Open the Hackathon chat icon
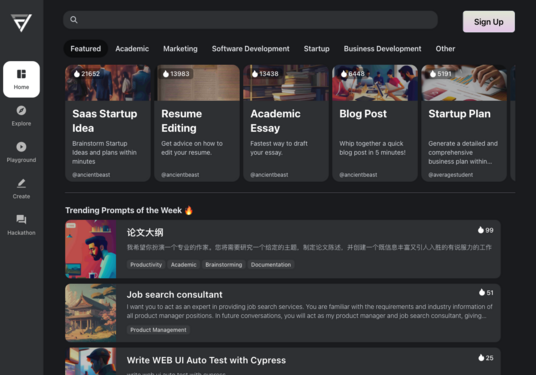Viewport: 536px width, 375px height. tap(21, 219)
